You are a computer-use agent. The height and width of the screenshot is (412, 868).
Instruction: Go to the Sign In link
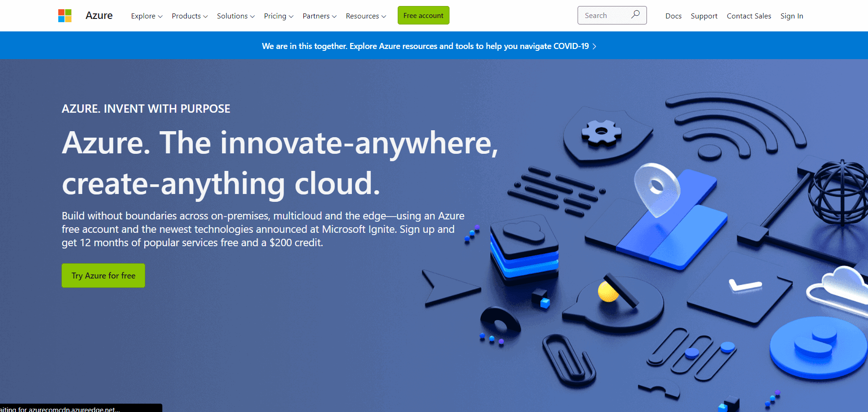coord(792,16)
